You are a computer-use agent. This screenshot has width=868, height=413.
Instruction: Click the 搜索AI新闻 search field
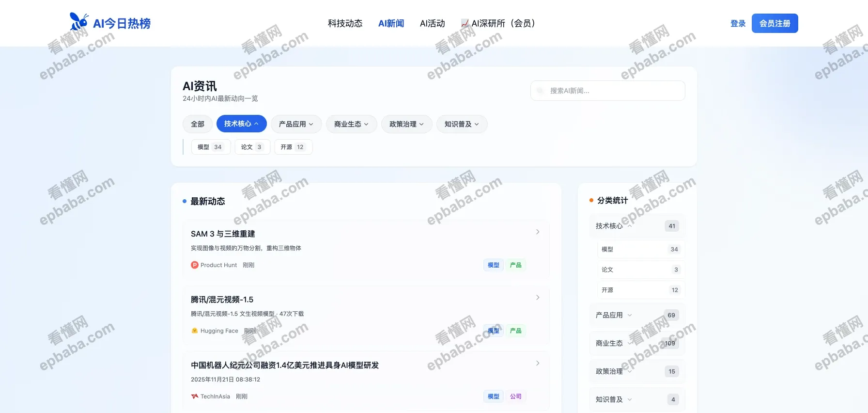click(607, 91)
